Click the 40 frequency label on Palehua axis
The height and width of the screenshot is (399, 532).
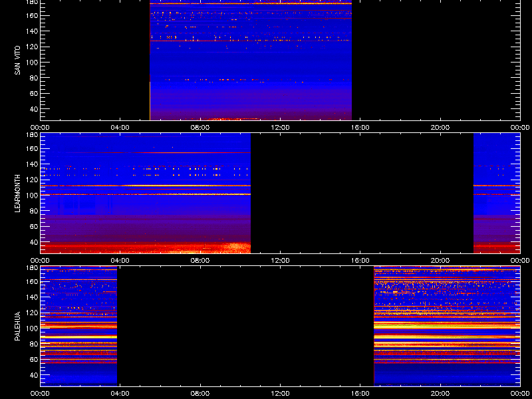pyautogui.click(x=34, y=375)
